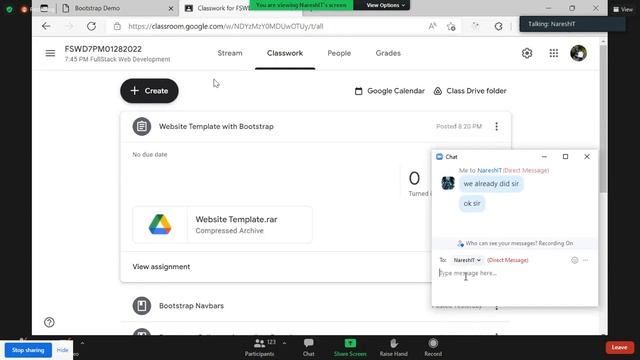The width and height of the screenshot is (640, 360).
Task: Open the help question mark icon
Action: coord(49,322)
